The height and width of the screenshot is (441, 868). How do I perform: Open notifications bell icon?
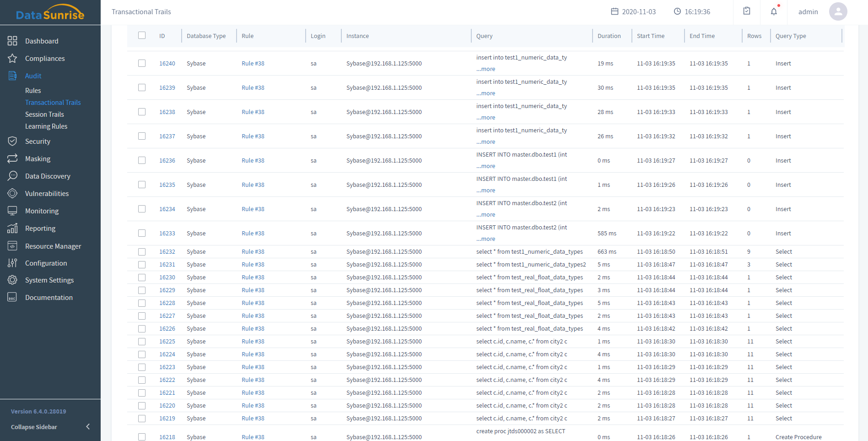[774, 11]
